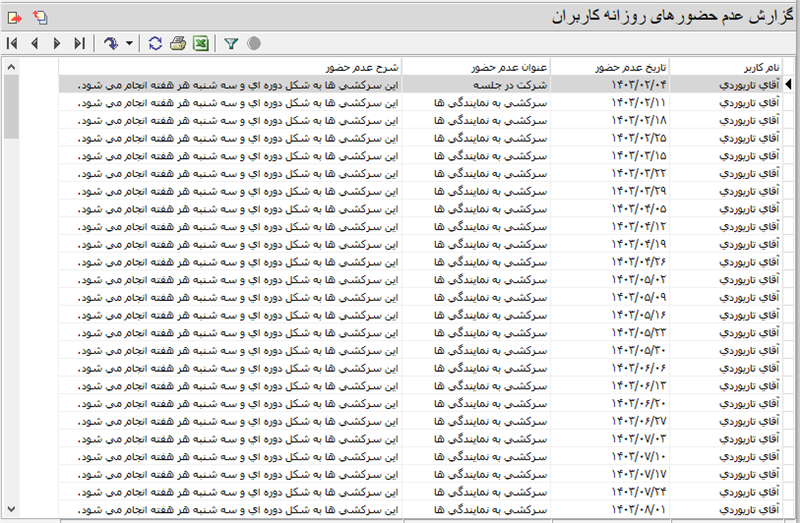This screenshot has width=800, height=523.
Task: Select the row dated ۱۴۰۳/۰۲/۱۱
Action: [608, 103]
